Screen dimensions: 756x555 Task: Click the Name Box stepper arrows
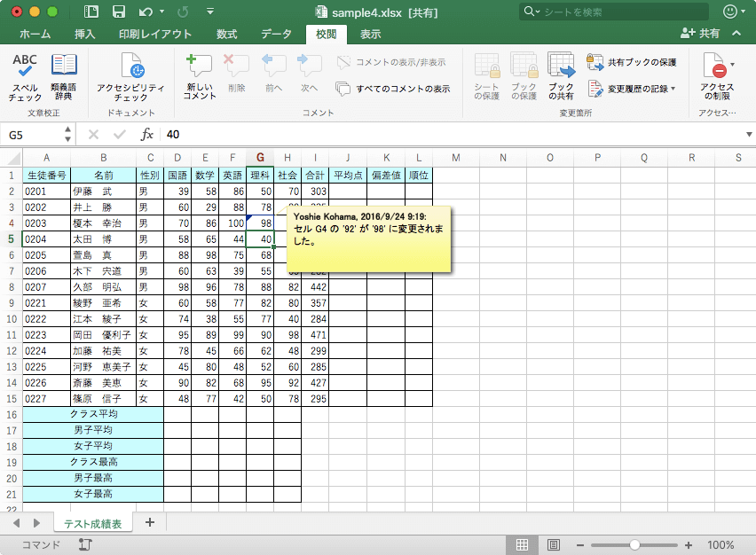click(x=67, y=135)
